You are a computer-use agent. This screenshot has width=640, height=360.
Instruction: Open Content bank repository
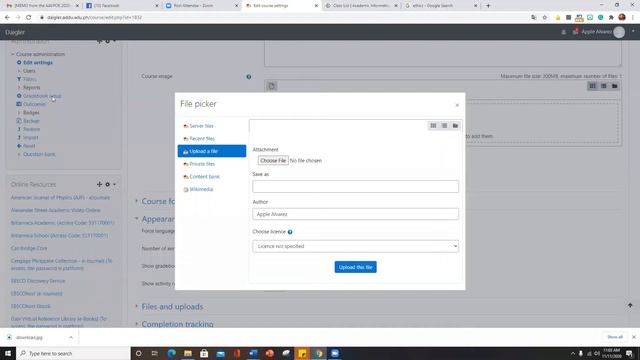point(204,177)
